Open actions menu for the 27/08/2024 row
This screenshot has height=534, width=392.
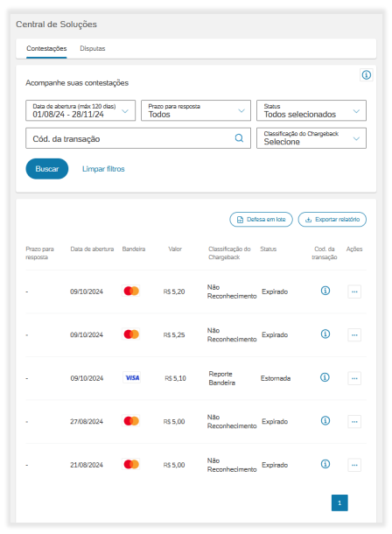pos(354,422)
